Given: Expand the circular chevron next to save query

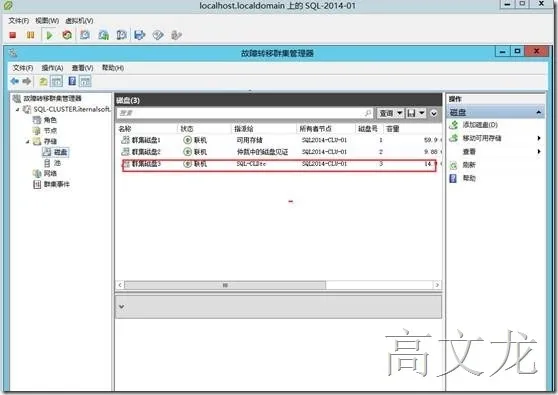Looking at the screenshot, I should point(434,114).
